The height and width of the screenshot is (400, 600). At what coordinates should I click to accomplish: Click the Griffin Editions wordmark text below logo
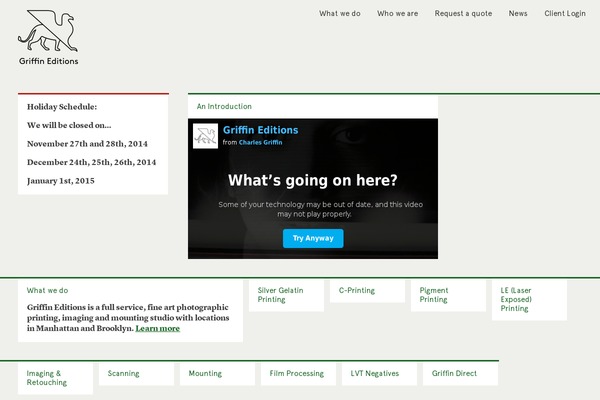point(49,61)
